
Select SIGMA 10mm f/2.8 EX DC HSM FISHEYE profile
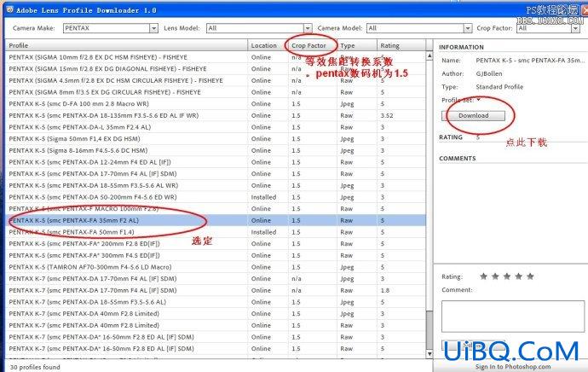216,57
